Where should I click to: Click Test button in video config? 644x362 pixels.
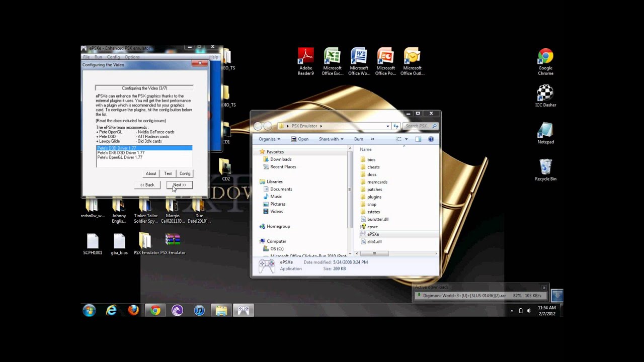168,173
